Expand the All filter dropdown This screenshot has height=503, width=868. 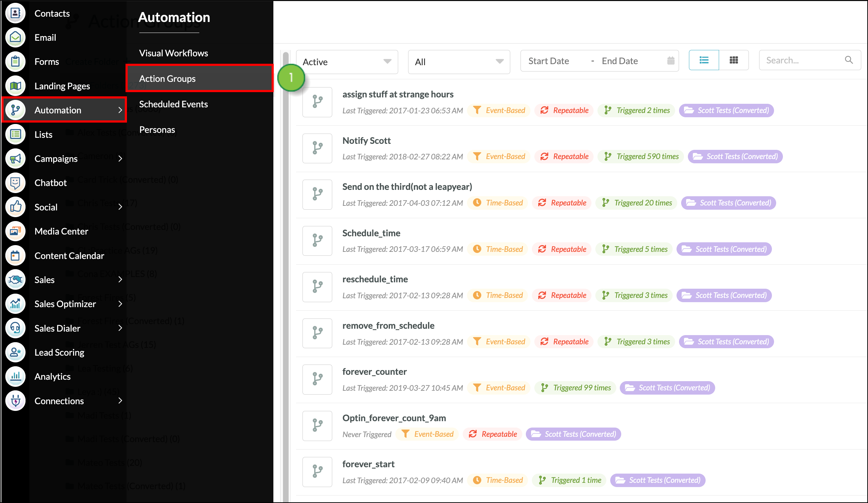[x=458, y=62]
